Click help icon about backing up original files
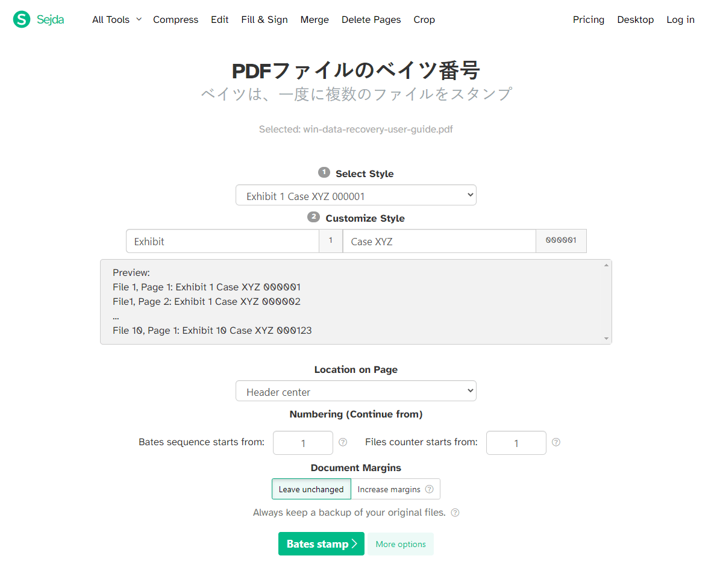723x588 pixels. tap(455, 512)
